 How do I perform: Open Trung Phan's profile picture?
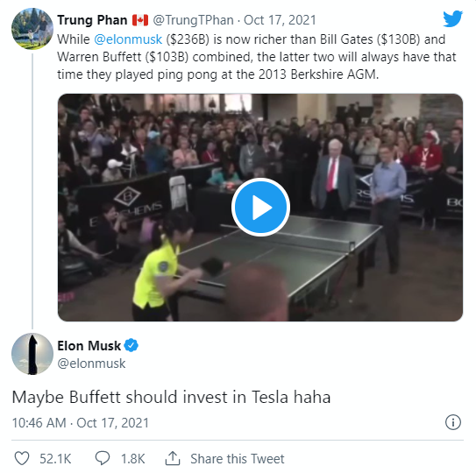(32, 29)
